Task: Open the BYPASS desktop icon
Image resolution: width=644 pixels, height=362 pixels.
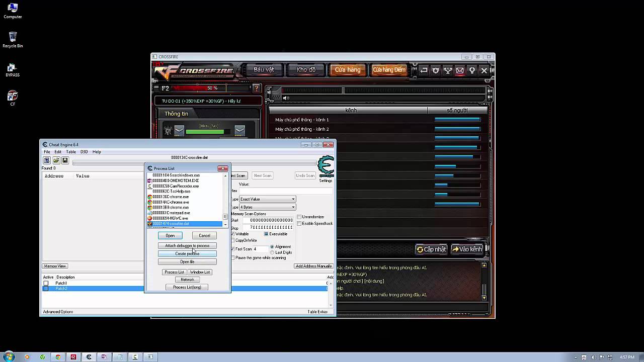Action: pos(13,70)
